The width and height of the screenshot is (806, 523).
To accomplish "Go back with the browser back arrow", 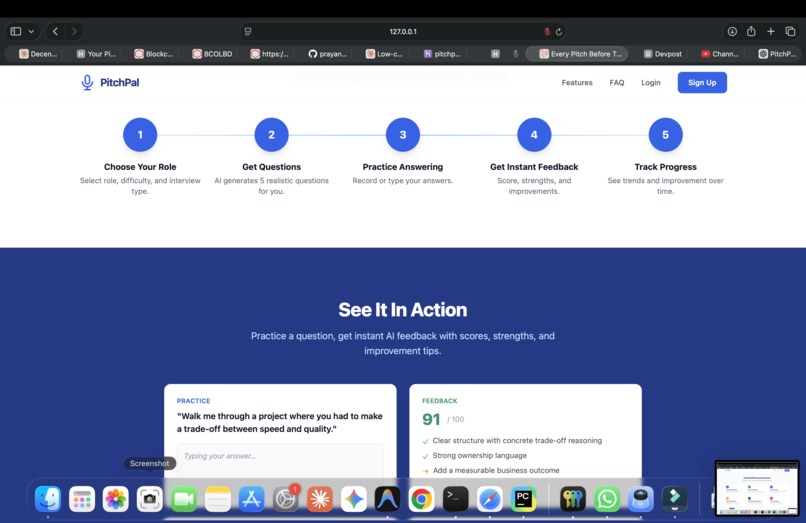I will 56,31.
